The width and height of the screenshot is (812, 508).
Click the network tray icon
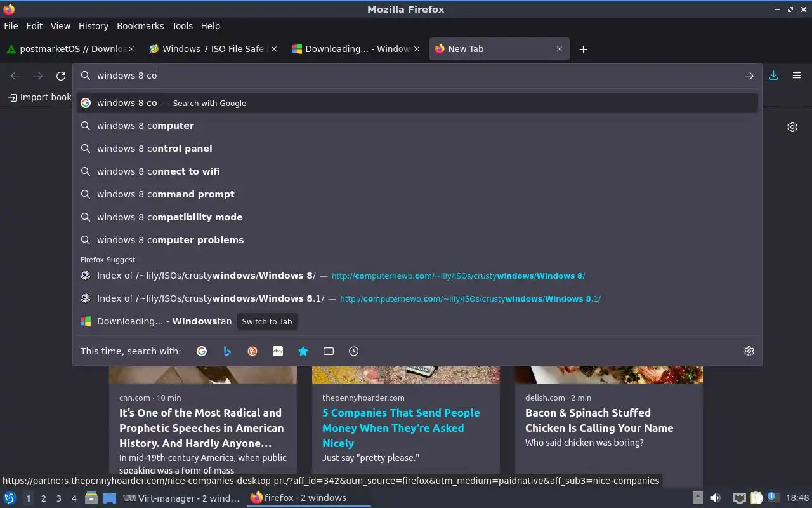(739, 498)
